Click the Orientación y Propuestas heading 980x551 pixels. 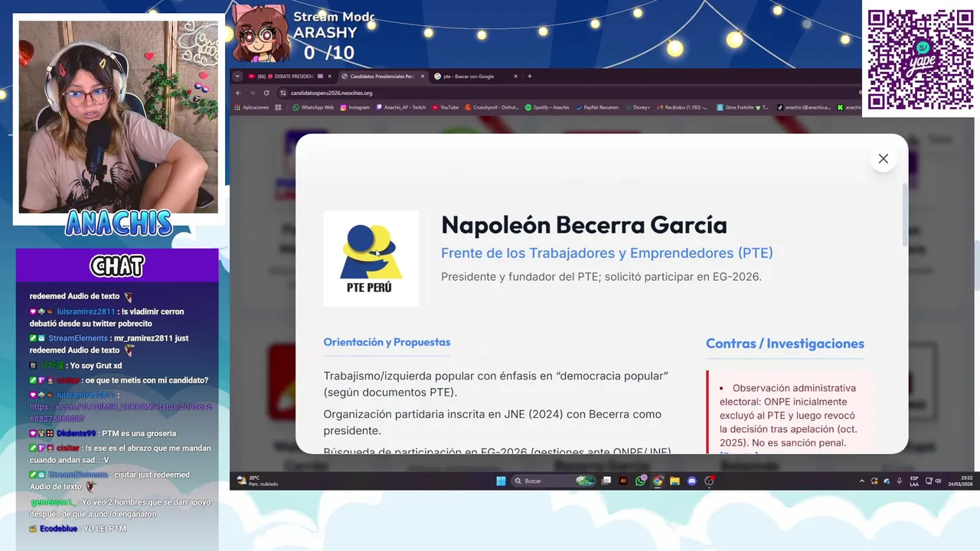(387, 342)
